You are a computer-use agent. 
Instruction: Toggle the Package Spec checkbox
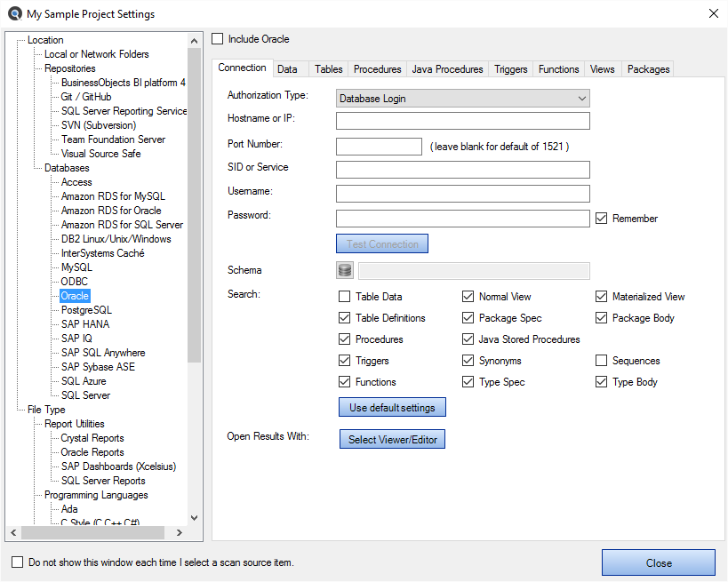coord(468,317)
